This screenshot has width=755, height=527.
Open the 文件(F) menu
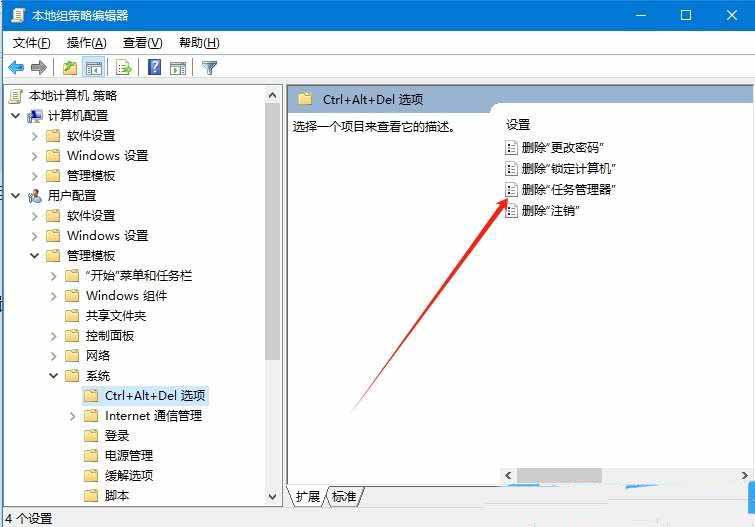31,43
